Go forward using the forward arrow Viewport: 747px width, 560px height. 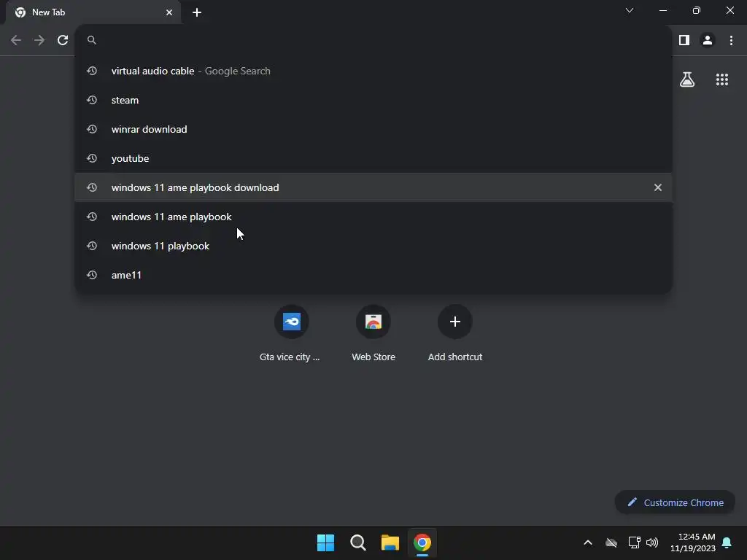(39, 41)
